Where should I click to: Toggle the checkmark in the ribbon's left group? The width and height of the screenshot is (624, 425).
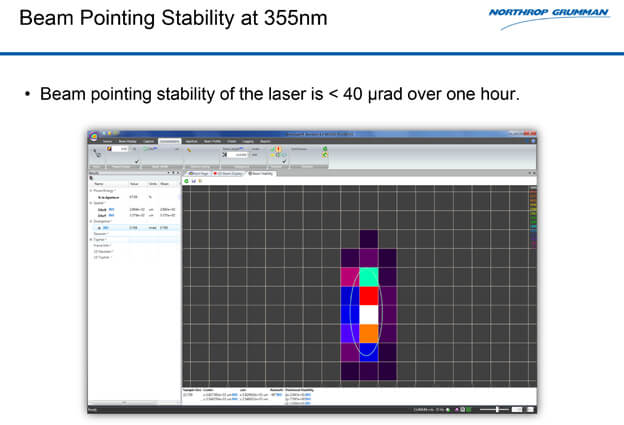136,161
